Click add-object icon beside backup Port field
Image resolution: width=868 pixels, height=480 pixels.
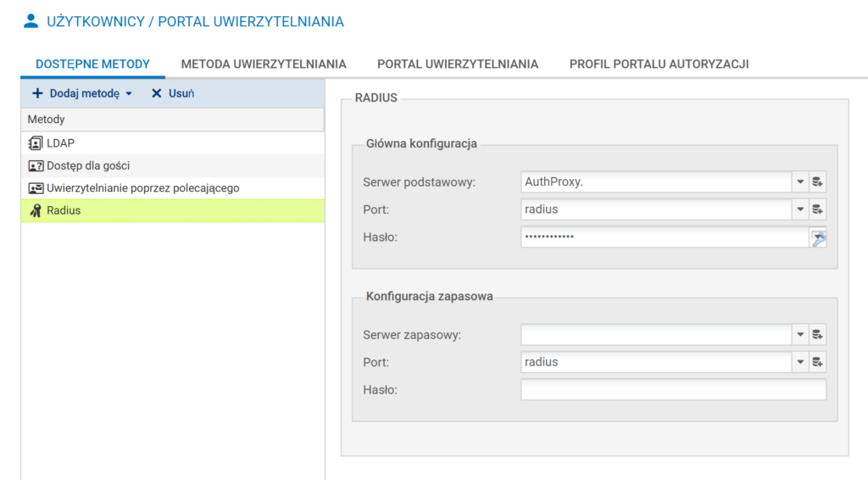pos(817,362)
